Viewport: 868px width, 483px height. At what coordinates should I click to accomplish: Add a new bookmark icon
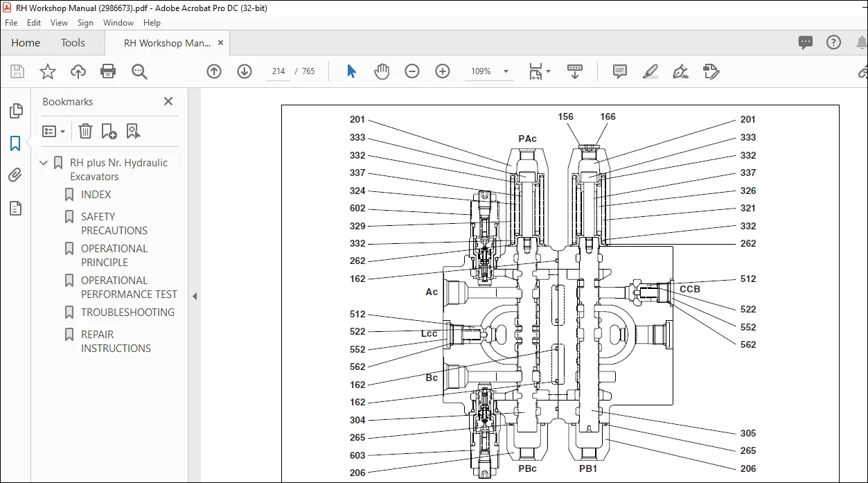109,131
